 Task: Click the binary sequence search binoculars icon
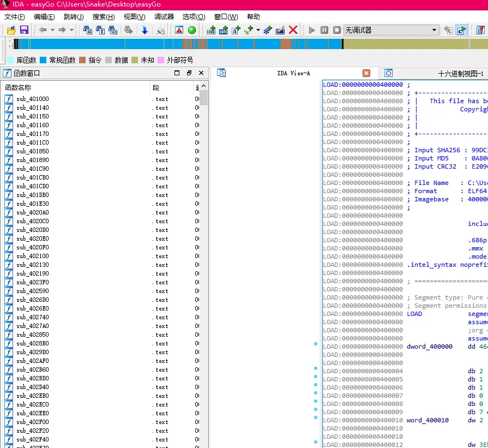pos(113,30)
